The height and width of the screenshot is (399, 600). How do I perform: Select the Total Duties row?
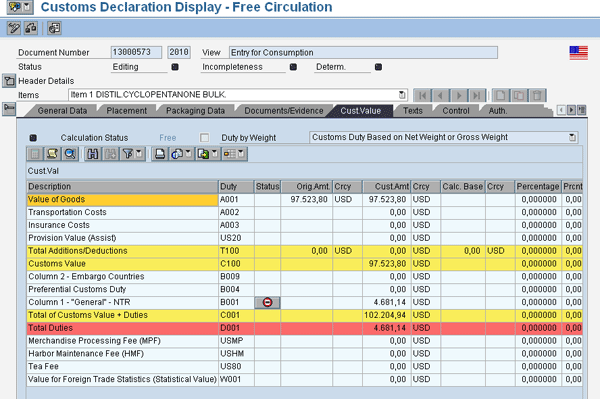coord(305,328)
